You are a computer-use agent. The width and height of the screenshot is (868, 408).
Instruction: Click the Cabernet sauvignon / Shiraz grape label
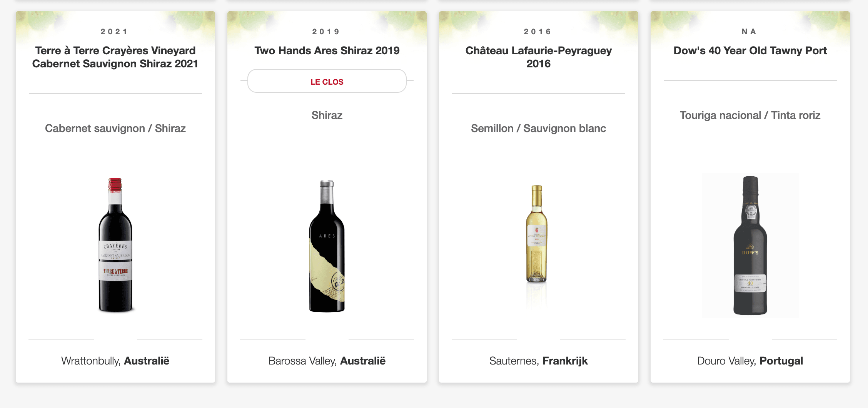(115, 128)
